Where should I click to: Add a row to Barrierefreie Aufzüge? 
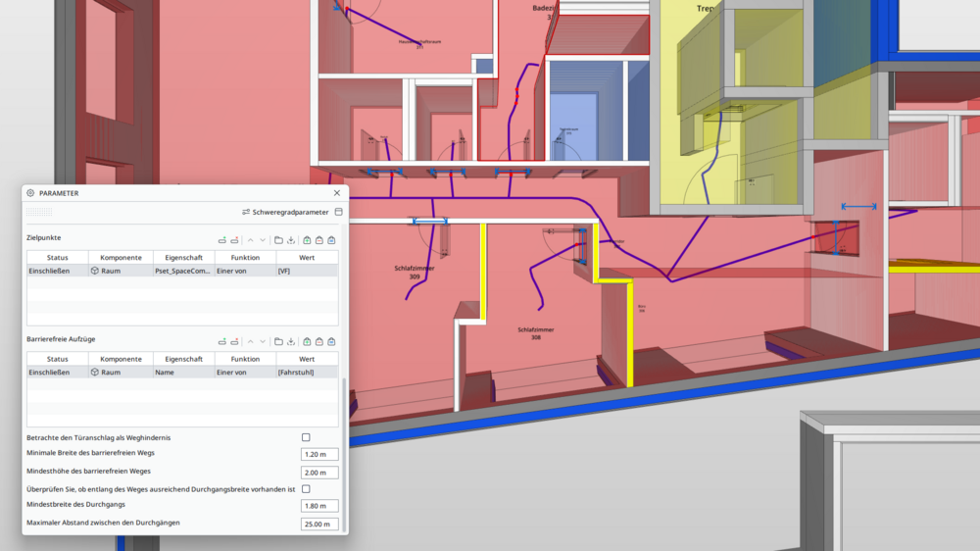point(222,341)
